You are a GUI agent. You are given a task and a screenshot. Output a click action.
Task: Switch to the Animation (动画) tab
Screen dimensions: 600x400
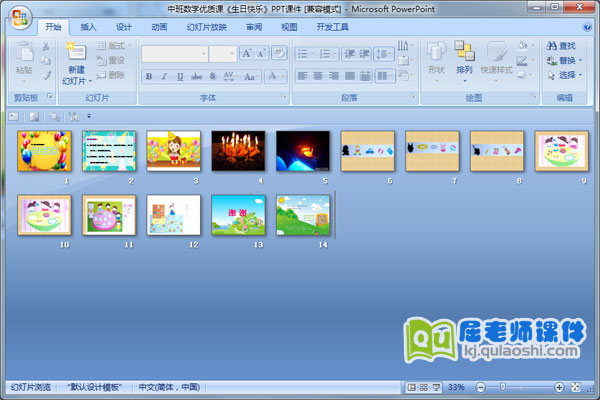158,27
